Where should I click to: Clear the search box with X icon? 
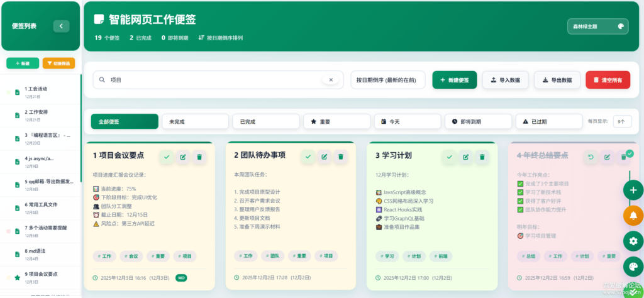(331, 80)
